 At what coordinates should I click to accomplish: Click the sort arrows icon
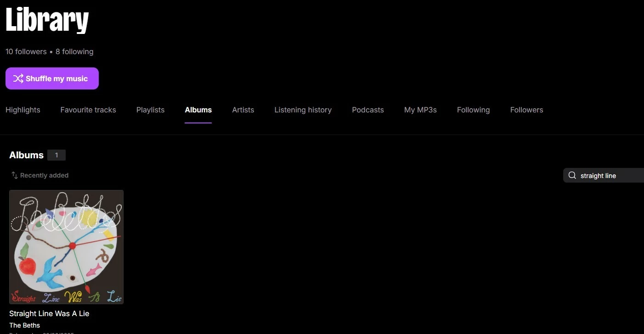(x=15, y=175)
